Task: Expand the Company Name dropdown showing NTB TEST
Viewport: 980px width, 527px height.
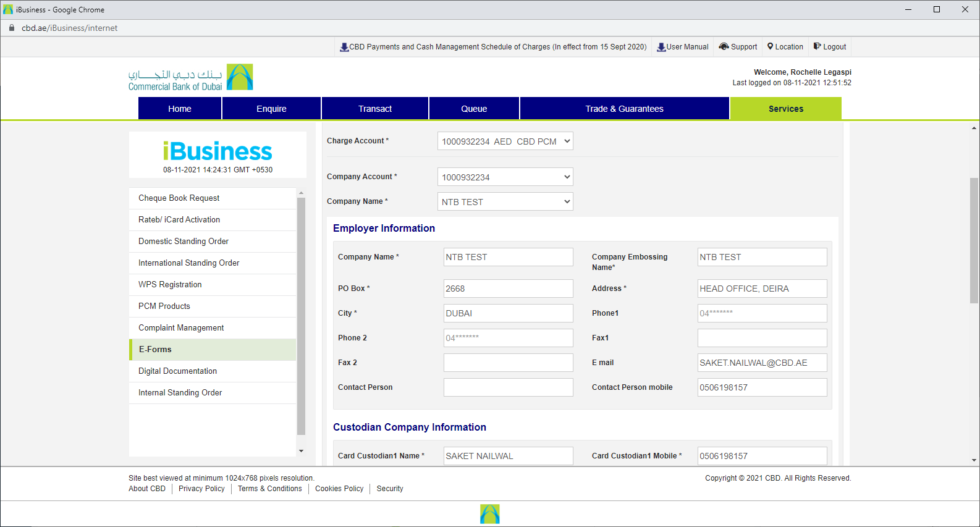Action: [x=505, y=202]
